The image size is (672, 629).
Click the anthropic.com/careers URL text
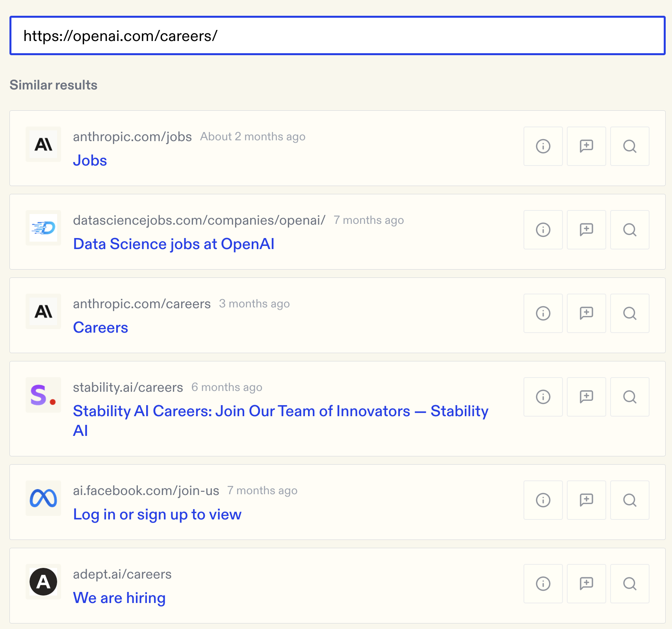point(142,304)
